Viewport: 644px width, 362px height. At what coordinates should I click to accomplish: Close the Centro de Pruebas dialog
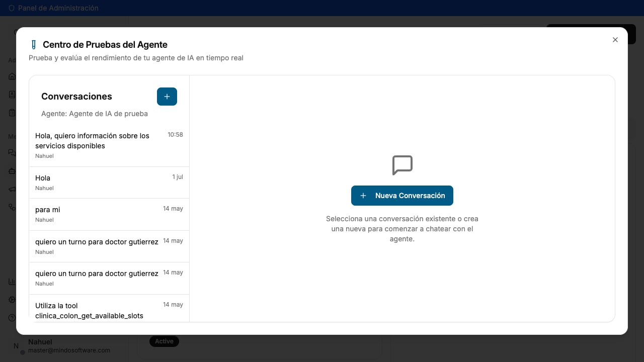[615, 40]
